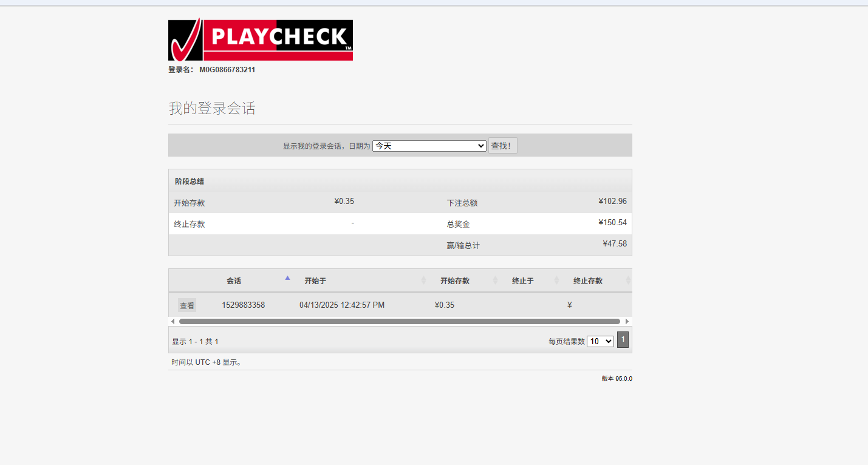Viewport: 868px width, 465px height.
Task: Click the left arrow of the table scrollbar
Action: pyautogui.click(x=173, y=321)
